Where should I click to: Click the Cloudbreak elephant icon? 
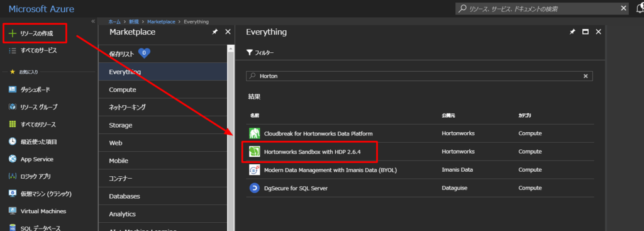coord(255,133)
